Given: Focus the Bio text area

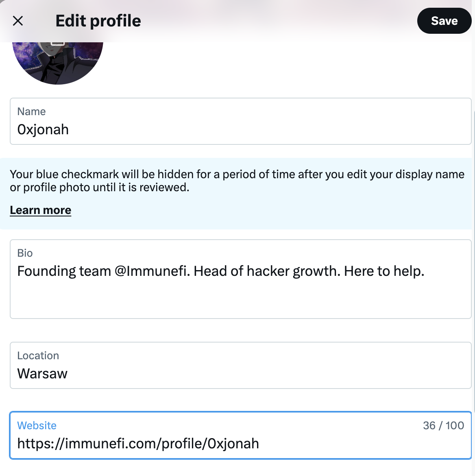Looking at the screenshot, I should tap(241, 279).
